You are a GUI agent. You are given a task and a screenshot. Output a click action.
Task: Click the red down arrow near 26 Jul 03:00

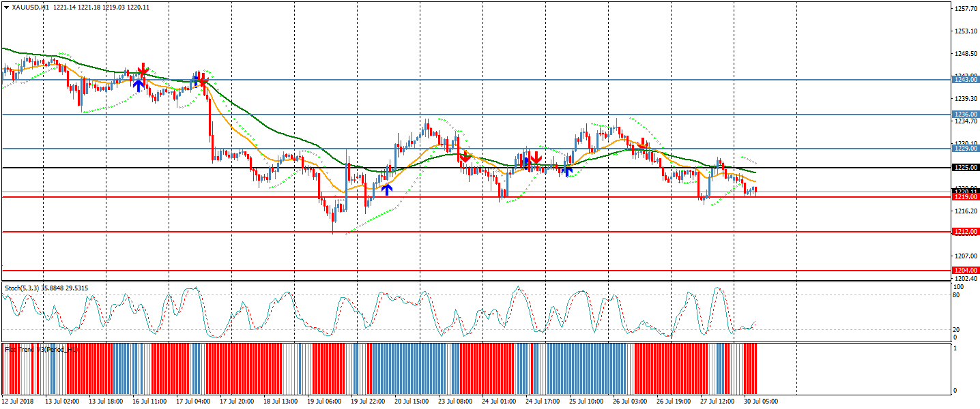click(643, 144)
